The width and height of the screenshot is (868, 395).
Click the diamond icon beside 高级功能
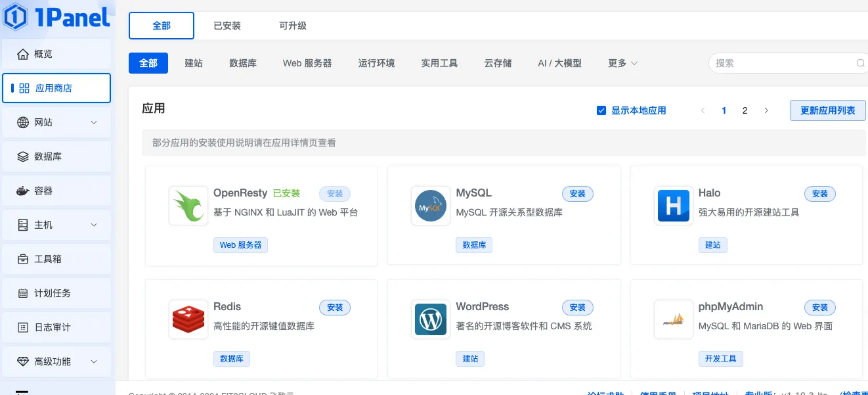[23, 361]
